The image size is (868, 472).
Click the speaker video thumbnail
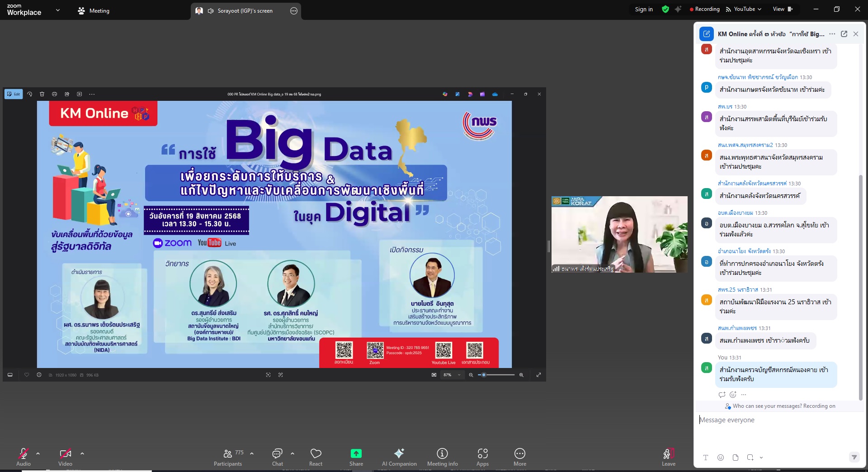[x=619, y=234]
